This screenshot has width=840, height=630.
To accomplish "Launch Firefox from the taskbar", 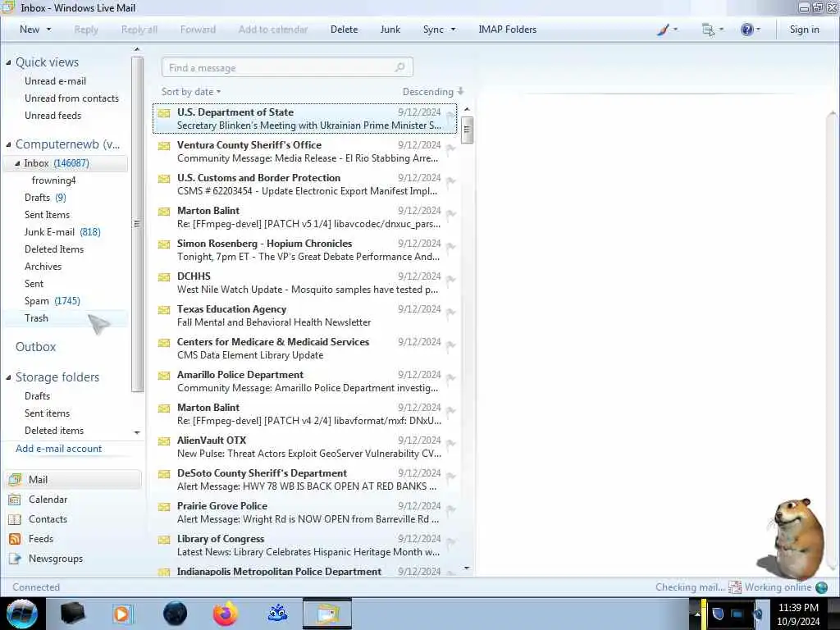I will 226,614.
